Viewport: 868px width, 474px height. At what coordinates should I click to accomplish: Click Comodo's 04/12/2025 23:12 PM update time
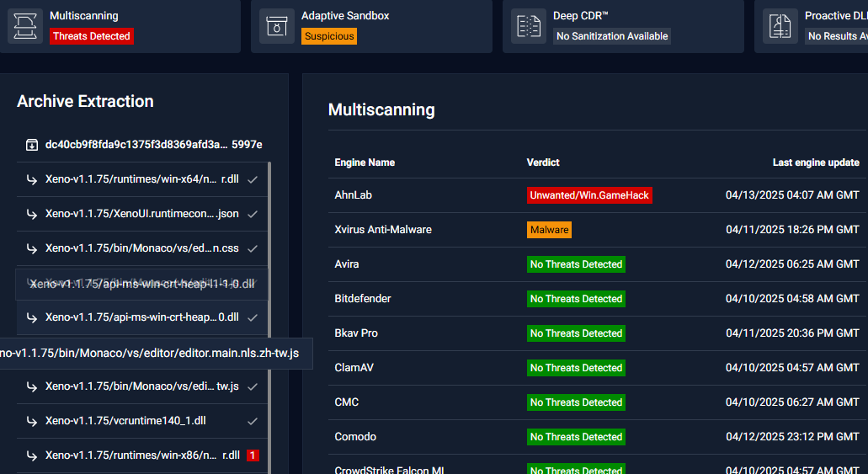793,436
